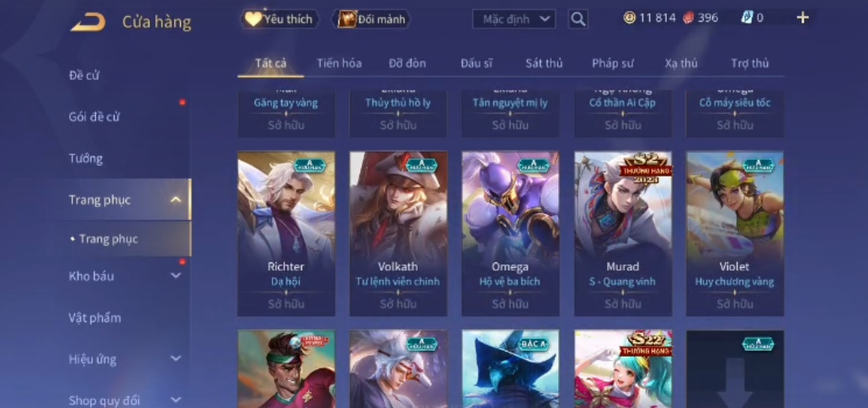This screenshot has height=408, width=868.
Task: Select the Richter Dạ hội skin card
Action: click(x=286, y=233)
